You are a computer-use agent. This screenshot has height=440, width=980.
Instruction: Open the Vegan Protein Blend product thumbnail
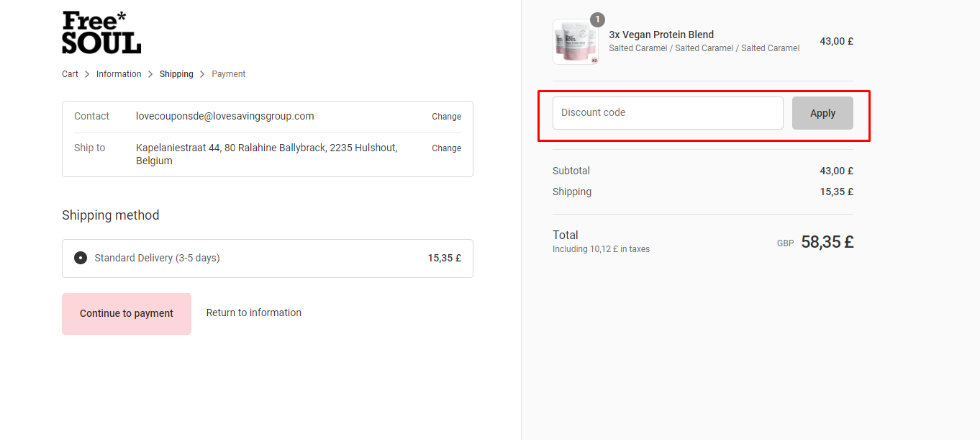(575, 42)
